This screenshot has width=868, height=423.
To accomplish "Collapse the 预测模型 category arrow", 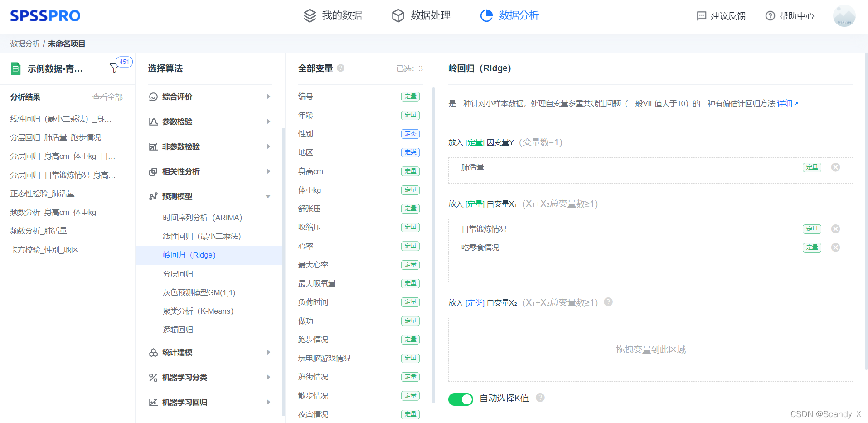I will coord(268,196).
